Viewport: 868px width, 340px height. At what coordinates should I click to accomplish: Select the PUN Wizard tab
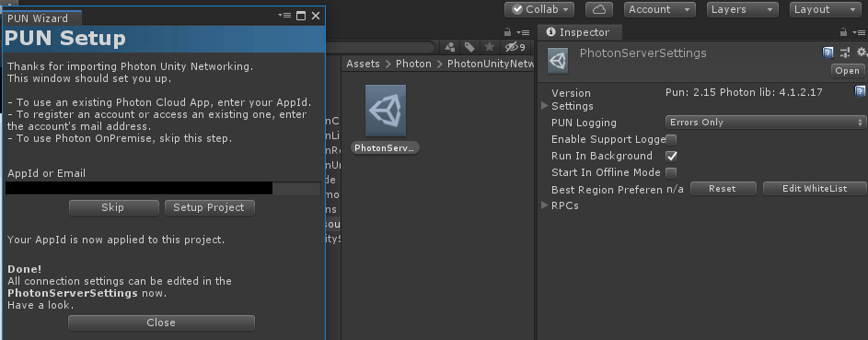click(41, 18)
